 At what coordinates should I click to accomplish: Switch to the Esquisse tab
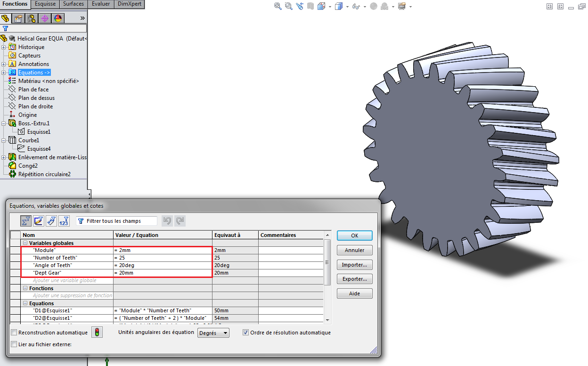click(45, 4)
